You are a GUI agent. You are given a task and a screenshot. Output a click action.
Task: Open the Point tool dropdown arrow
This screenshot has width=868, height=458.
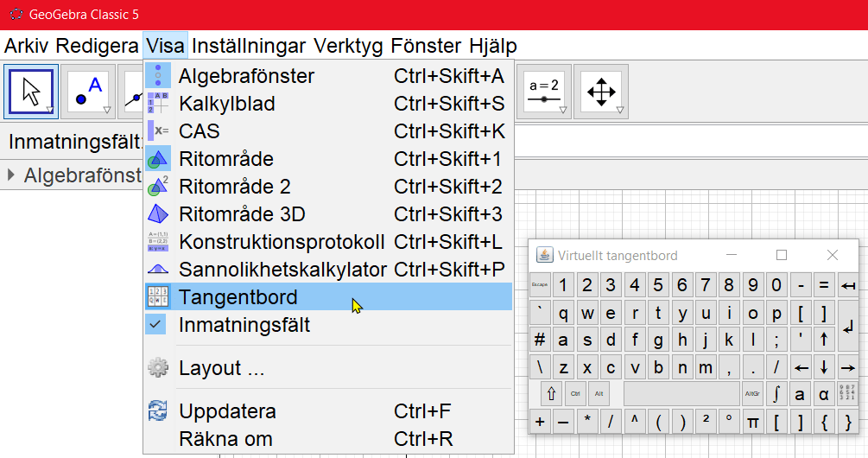click(107, 111)
